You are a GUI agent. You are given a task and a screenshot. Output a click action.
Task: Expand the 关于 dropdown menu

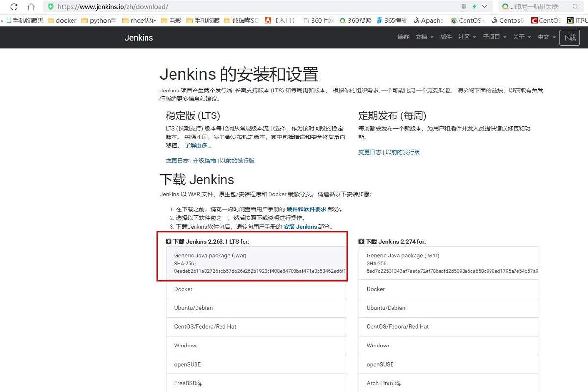tap(522, 37)
